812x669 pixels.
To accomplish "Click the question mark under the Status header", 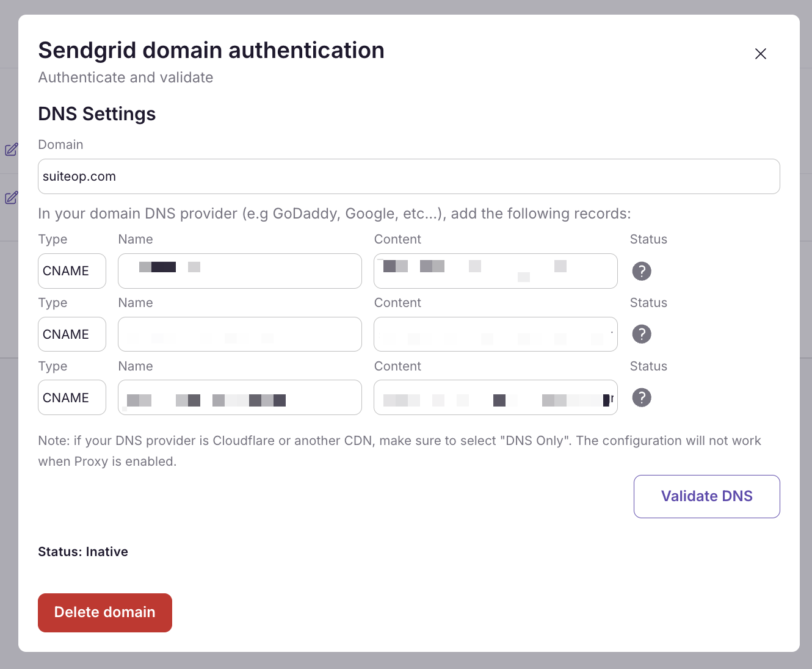I will (x=641, y=271).
